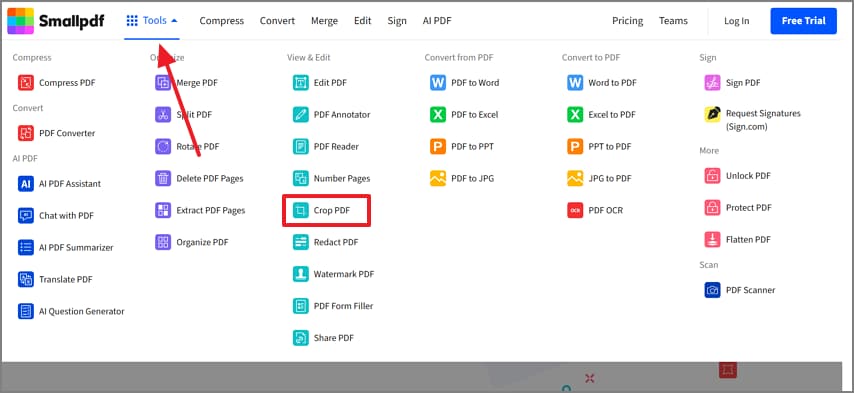Select the Word to PDF link
854x393 pixels.
[x=612, y=83]
